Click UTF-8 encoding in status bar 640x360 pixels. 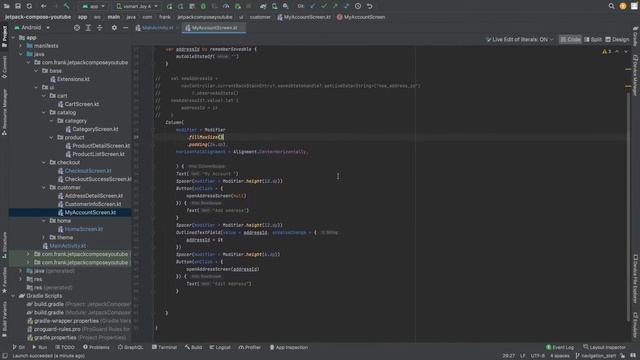click(538, 356)
